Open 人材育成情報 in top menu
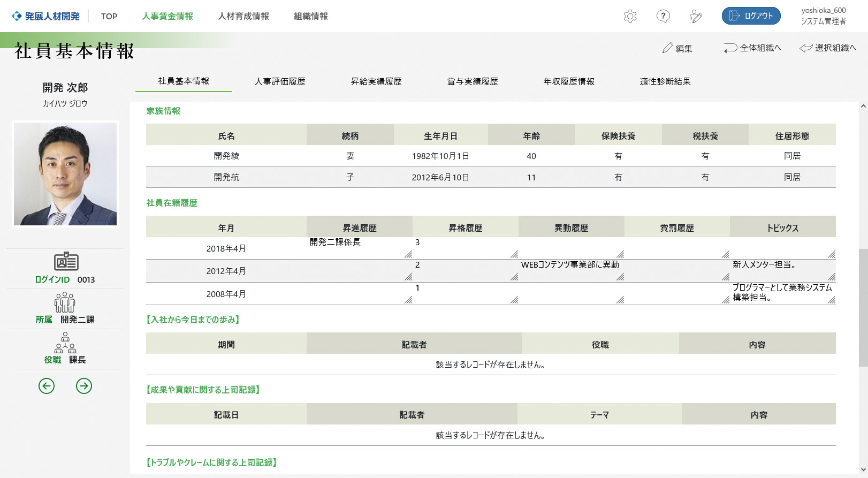The width and height of the screenshot is (868, 478). (x=243, y=16)
